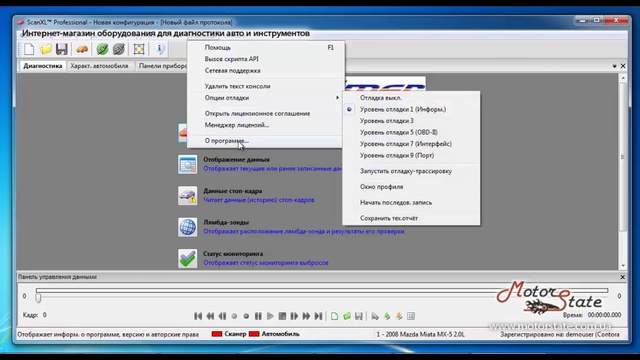This screenshot has width=640, height=360.
Task: Click the 2008 Mazda Miata MX-5 status text
Action: click(420, 334)
